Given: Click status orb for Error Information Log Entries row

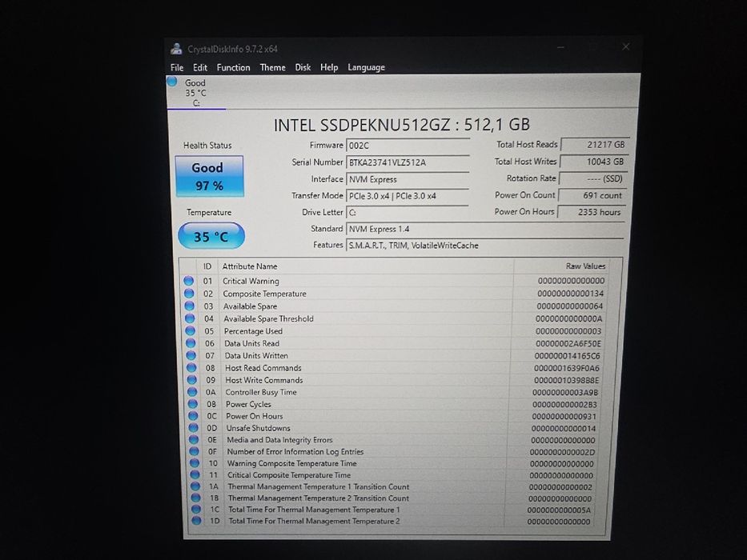Looking at the screenshot, I should pyautogui.click(x=195, y=450).
